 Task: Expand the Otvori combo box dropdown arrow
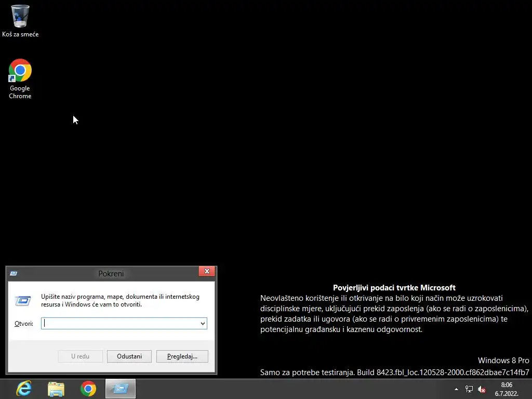coord(203,323)
